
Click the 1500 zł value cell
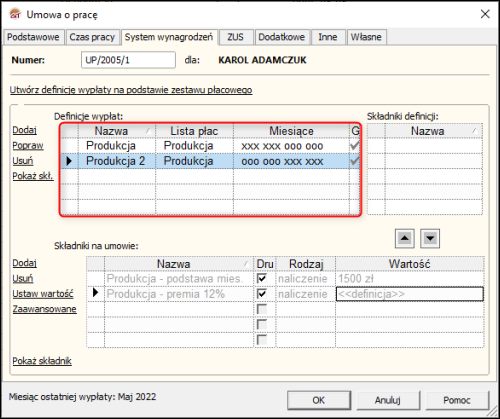pyautogui.click(x=410, y=279)
